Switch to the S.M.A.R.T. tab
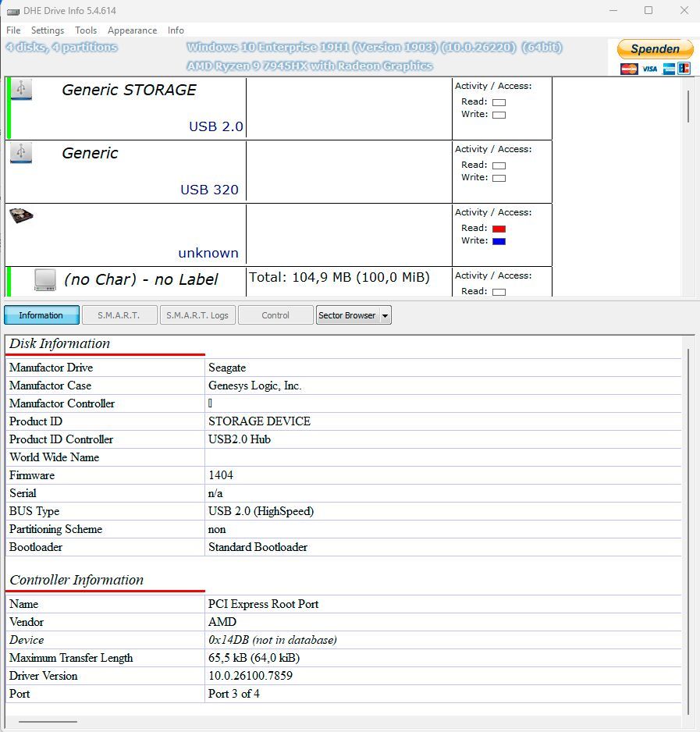Screen dimensions: 700x732 click(x=119, y=315)
